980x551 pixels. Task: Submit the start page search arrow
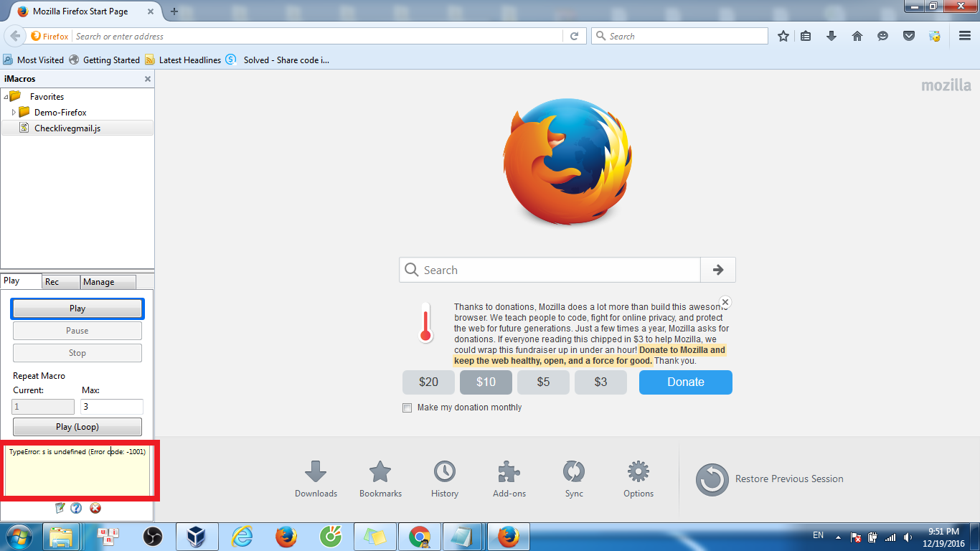point(718,270)
